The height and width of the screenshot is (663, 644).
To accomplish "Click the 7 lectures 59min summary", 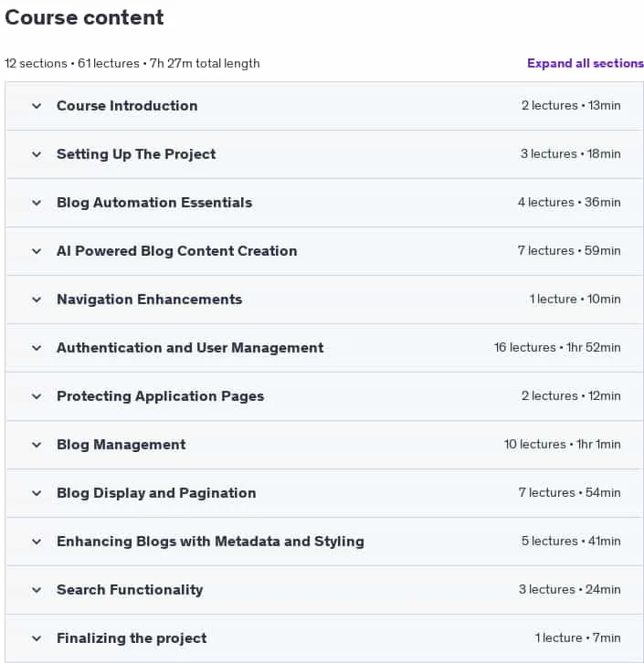I will pos(569,251).
